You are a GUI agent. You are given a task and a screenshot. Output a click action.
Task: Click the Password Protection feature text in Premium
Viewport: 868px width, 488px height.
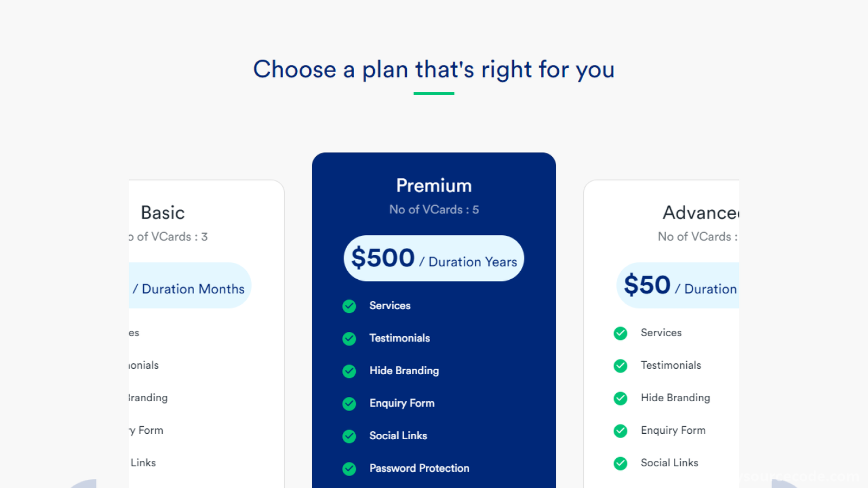tap(419, 468)
